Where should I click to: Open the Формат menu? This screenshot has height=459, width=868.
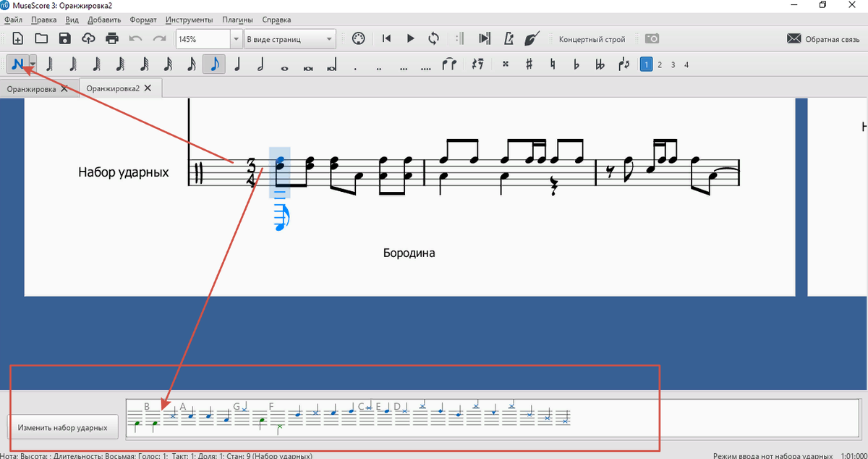(x=143, y=20)
